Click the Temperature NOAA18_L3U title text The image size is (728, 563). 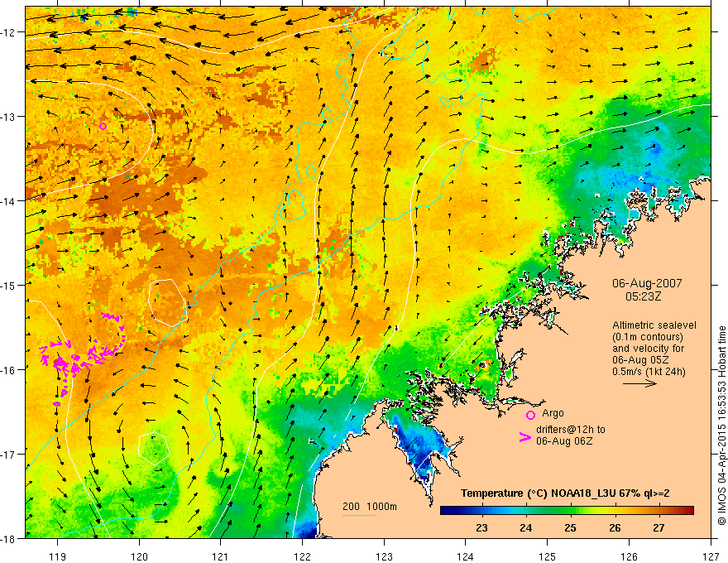pyautogui.click(x=564, y=493)
